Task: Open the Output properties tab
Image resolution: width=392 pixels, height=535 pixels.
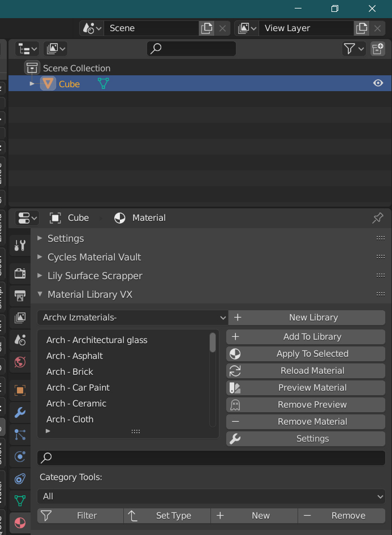Action: (20, 296)
